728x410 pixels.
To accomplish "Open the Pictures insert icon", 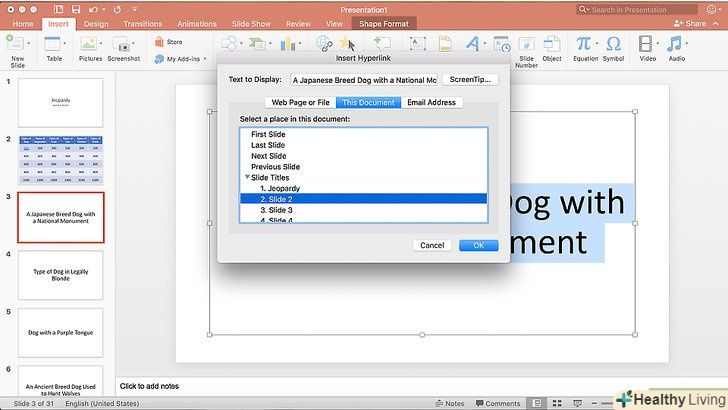I will tap(90, 44).
